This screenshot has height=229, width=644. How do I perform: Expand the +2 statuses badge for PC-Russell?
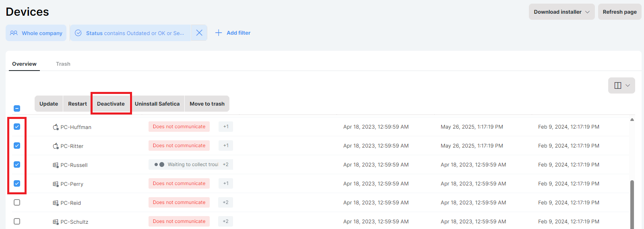click(226, 164)
